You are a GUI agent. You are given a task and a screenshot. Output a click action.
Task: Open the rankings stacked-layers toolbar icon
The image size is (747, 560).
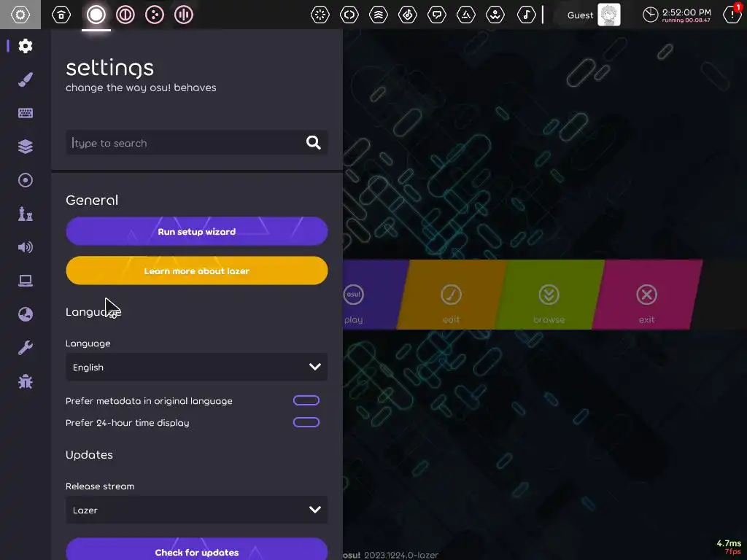379,15
